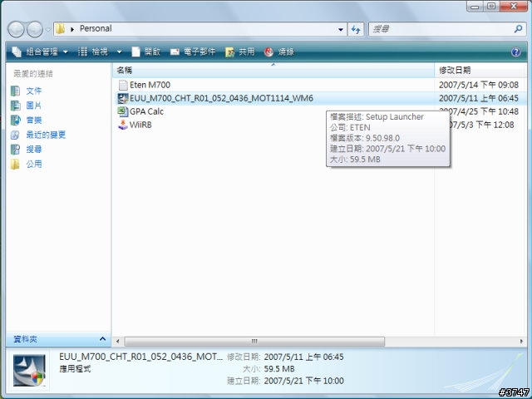The height and width of the screenshot is (399, 532).
Task: Open 公用 Public folder link
Action: click(34, 165)
